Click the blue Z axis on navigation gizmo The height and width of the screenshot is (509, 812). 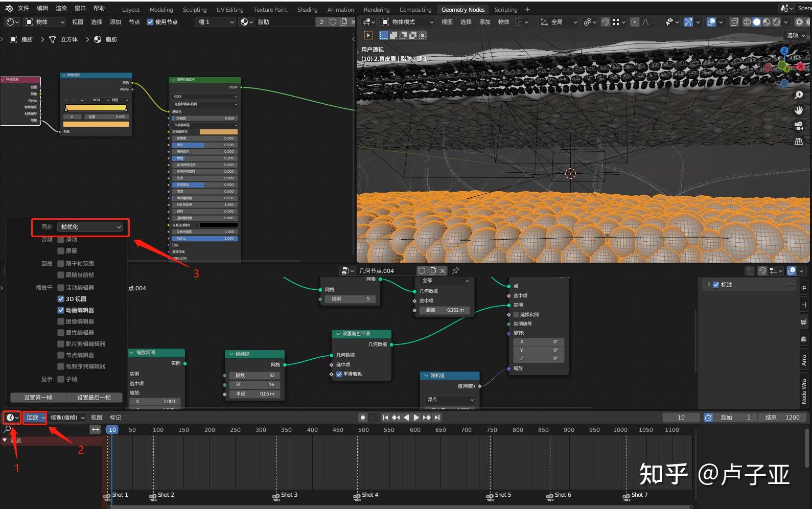pyautogui.click(x=784, y=51)
